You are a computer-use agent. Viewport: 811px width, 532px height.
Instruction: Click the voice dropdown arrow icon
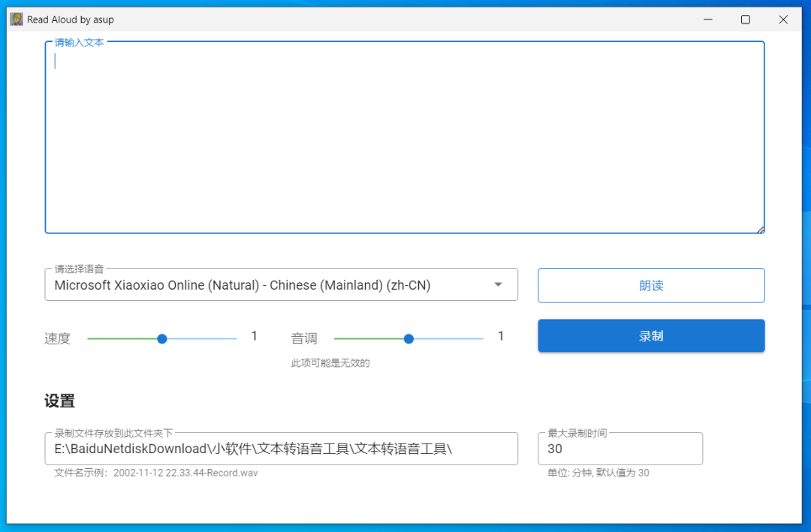pos(498,285)
